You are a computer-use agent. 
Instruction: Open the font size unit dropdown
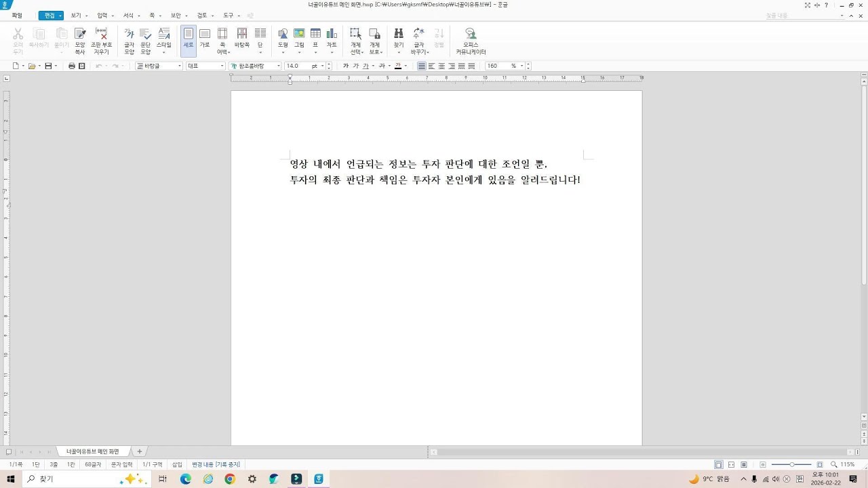pyautogui.click(x=323, y=66)
